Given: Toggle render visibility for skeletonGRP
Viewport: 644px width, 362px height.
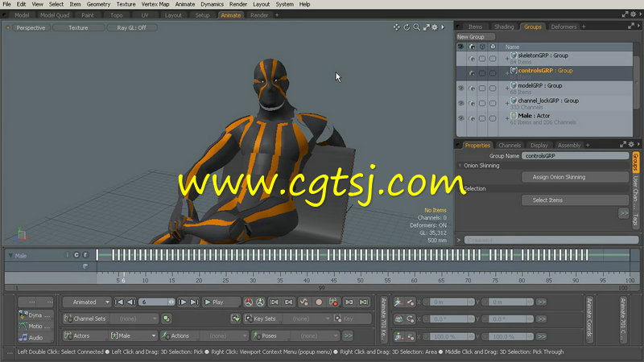Looking at the screenshot, I should [472, 59].
